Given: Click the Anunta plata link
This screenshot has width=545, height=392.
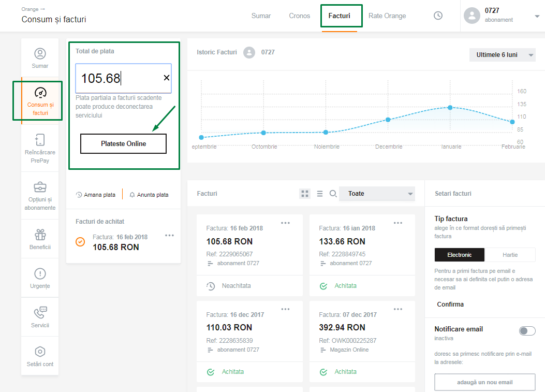Looking at the screenshot, I should (x=149, y=195).
